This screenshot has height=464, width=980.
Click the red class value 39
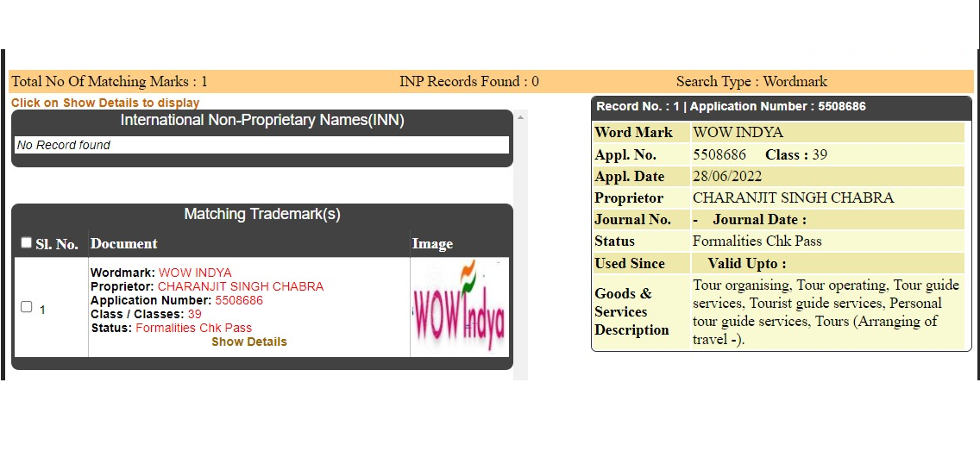tap(194, 314)
